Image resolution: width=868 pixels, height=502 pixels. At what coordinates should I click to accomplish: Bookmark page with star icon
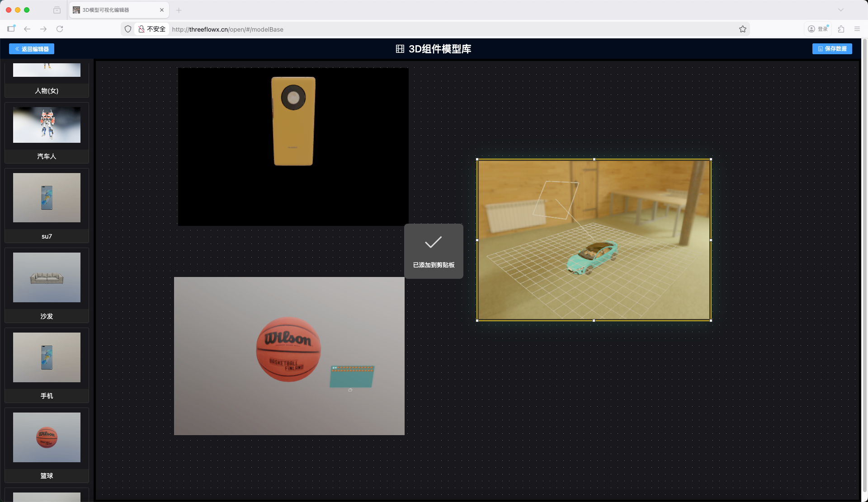[x=743, y=29]
